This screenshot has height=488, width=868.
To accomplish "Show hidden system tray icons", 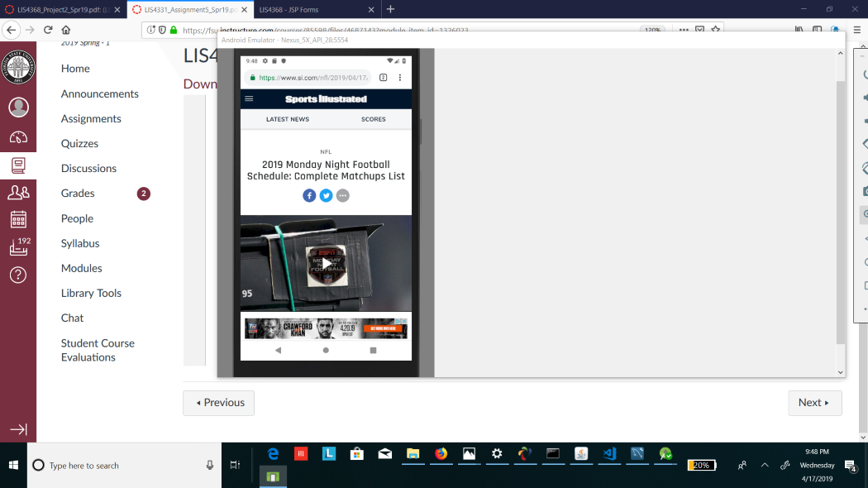I will 765,466.
